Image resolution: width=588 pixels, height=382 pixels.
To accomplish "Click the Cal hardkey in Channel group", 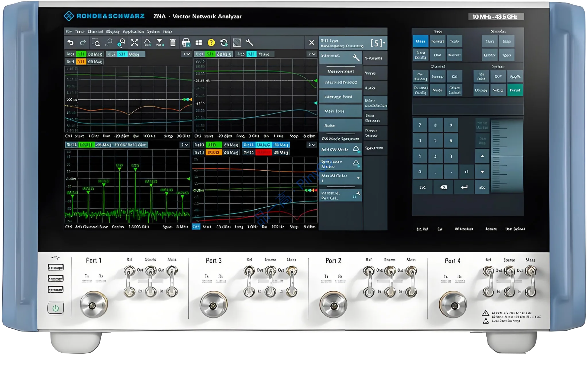I will click(454, 76).
